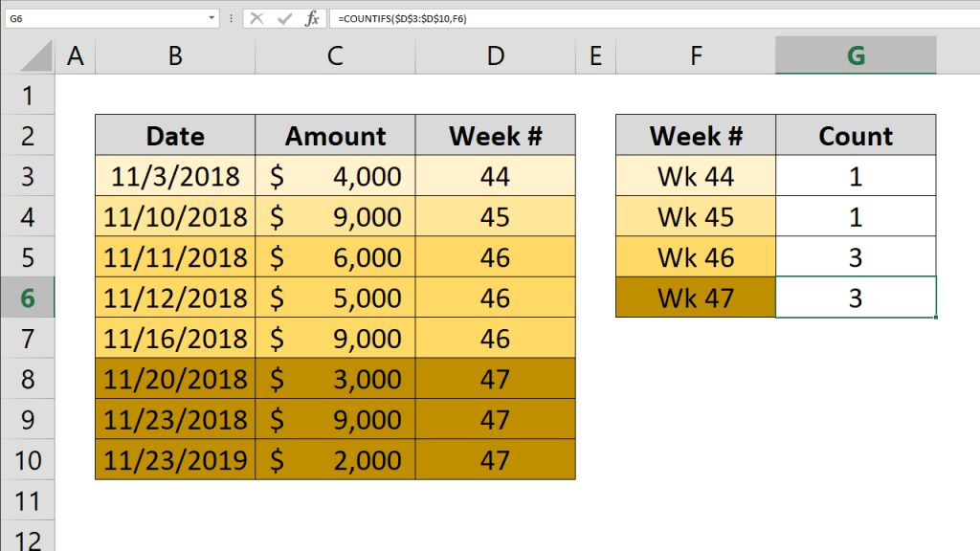Click the Week # cell showing 47 in row 8
This screenshot has height=551, width=980.
pos(495,378)
